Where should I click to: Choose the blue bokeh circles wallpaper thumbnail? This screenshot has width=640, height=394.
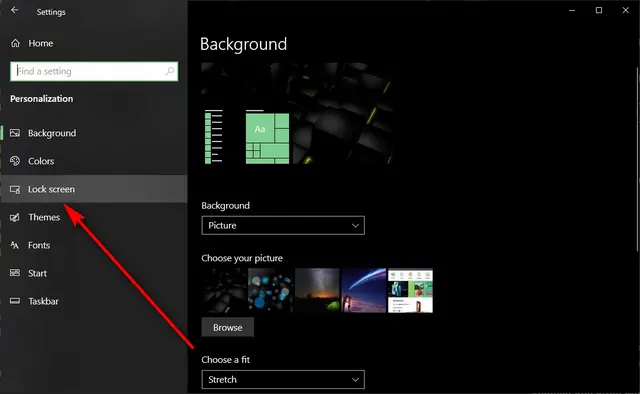click(270, 290)
